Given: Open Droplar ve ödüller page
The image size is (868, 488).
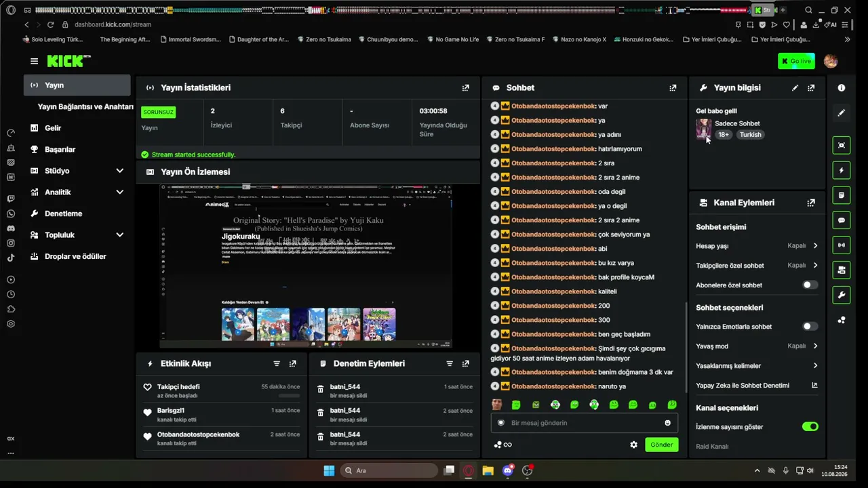Looking at the screenshot, I should (x=77, y=257).
